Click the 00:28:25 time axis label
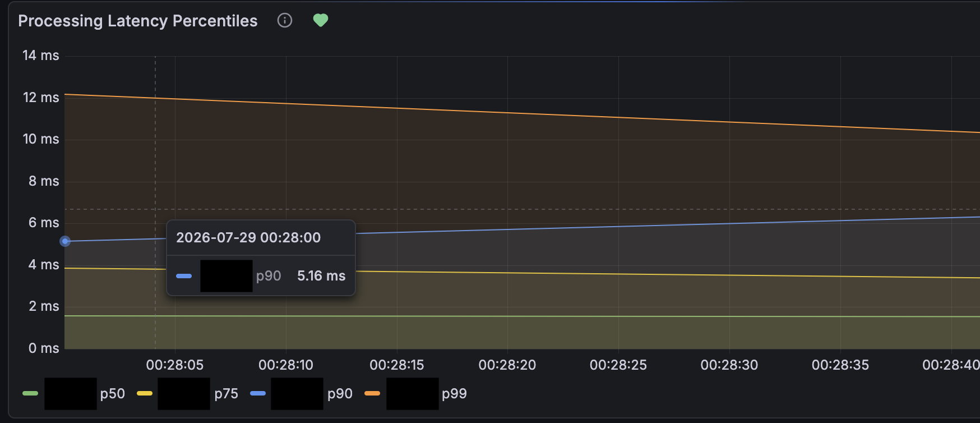Image resolution: width=980 pixels, height=423 pixels. (618, 365)
